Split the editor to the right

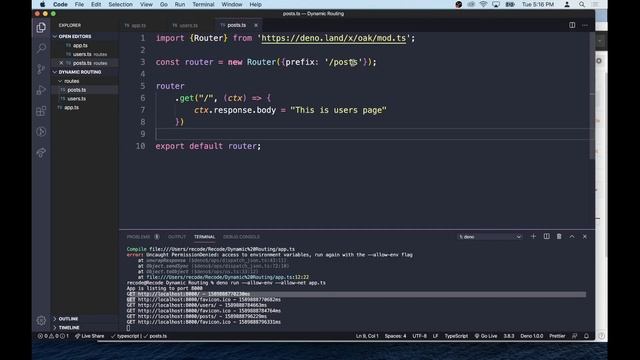[x=572, y=25]
